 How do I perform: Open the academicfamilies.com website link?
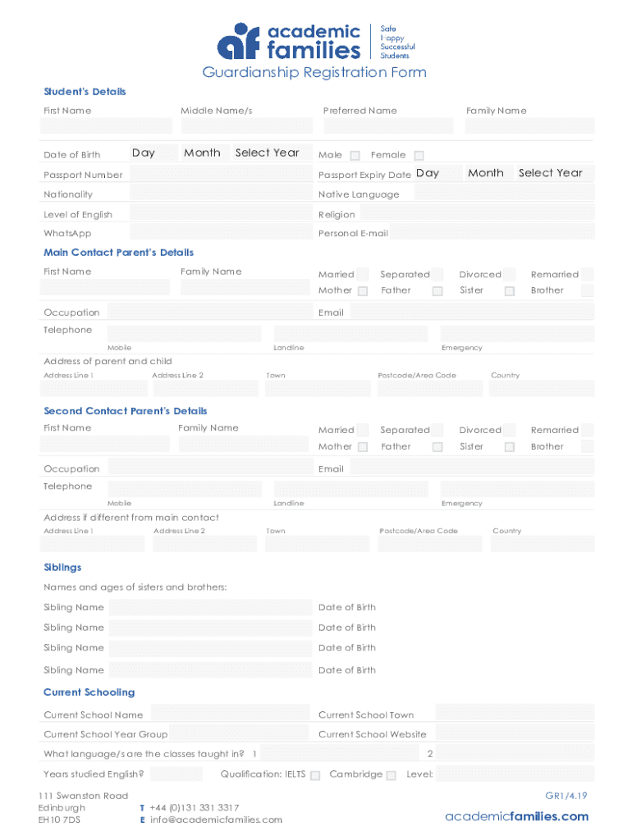(516, 816)
